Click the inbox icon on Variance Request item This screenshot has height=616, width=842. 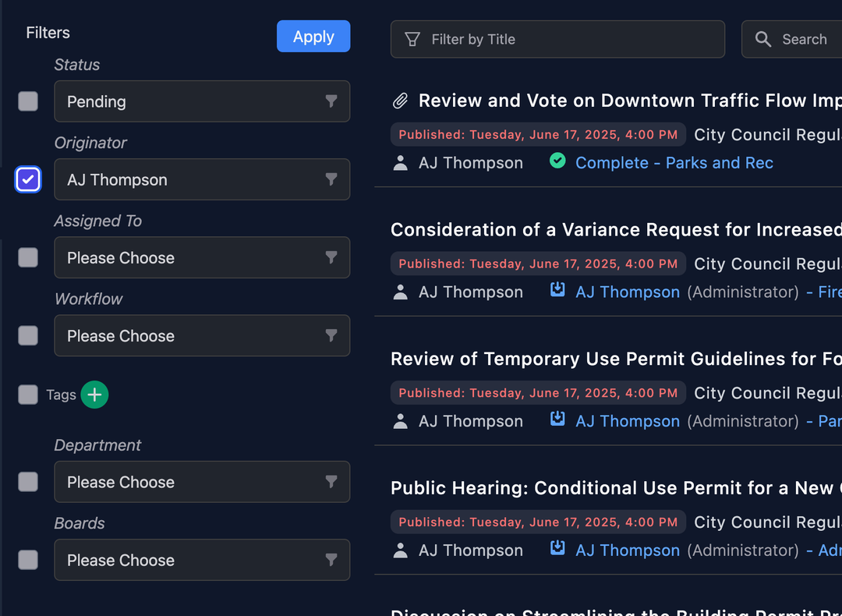[x=557, y=291]
